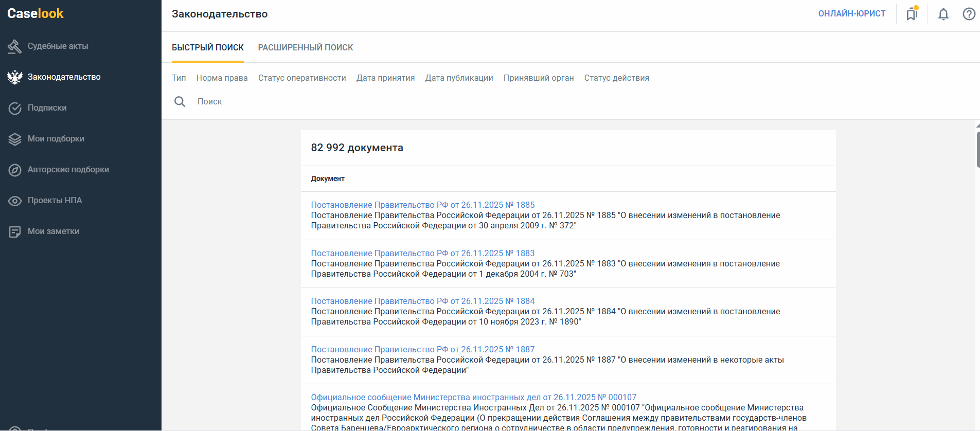Select the Быстрый поиск tab
980x431 pixels.
tap(207, 47)
